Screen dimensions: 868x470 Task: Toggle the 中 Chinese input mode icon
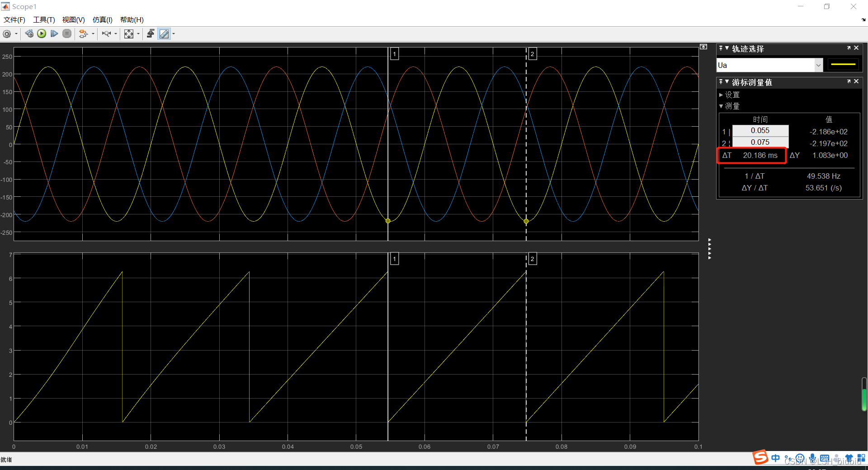pos(776,458)
